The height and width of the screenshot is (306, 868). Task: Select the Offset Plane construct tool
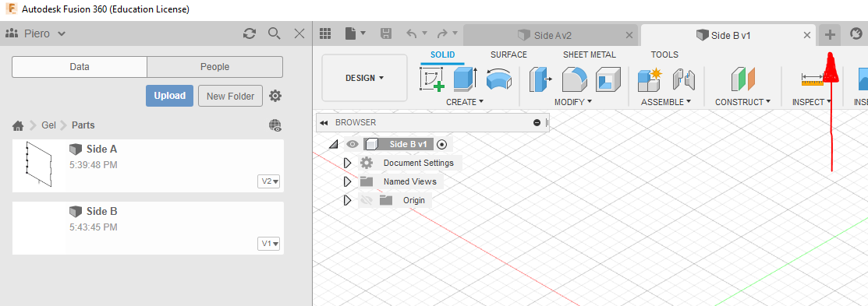(743, 79)
